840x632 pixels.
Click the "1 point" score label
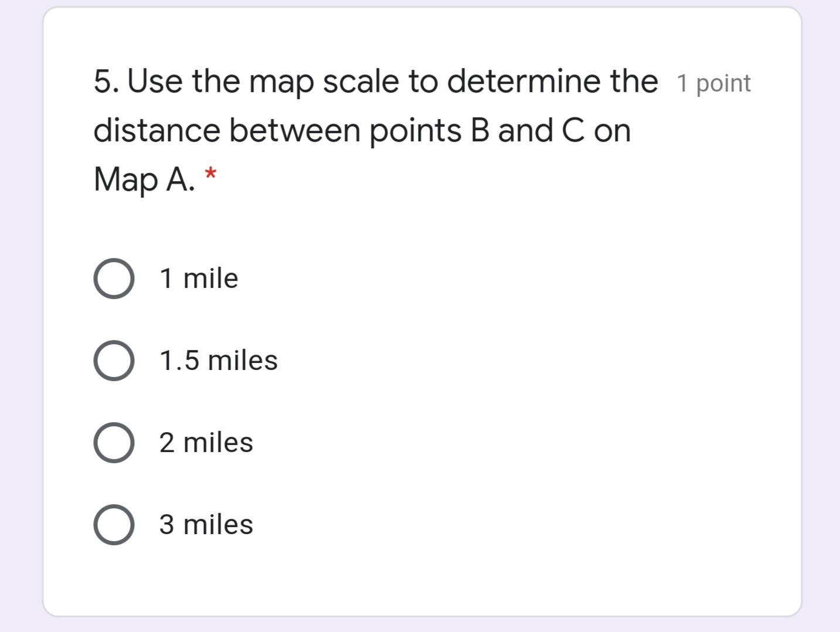click(713, 83)
